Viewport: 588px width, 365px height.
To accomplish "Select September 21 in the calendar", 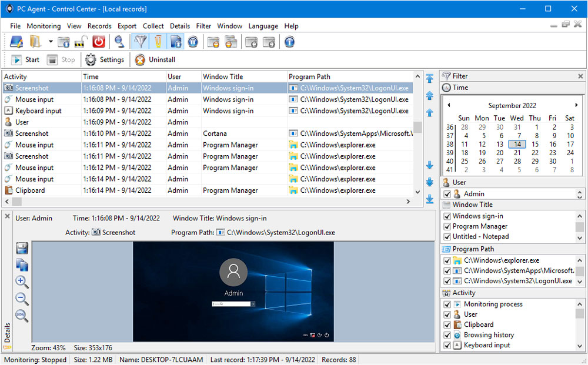I will click(x=517, y=153).
